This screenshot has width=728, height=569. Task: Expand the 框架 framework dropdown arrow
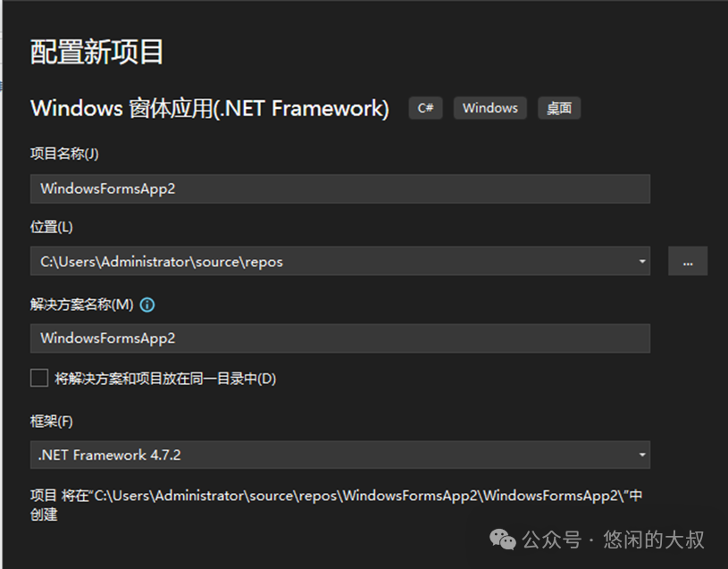pyautogui.click(x=641, y=455)
